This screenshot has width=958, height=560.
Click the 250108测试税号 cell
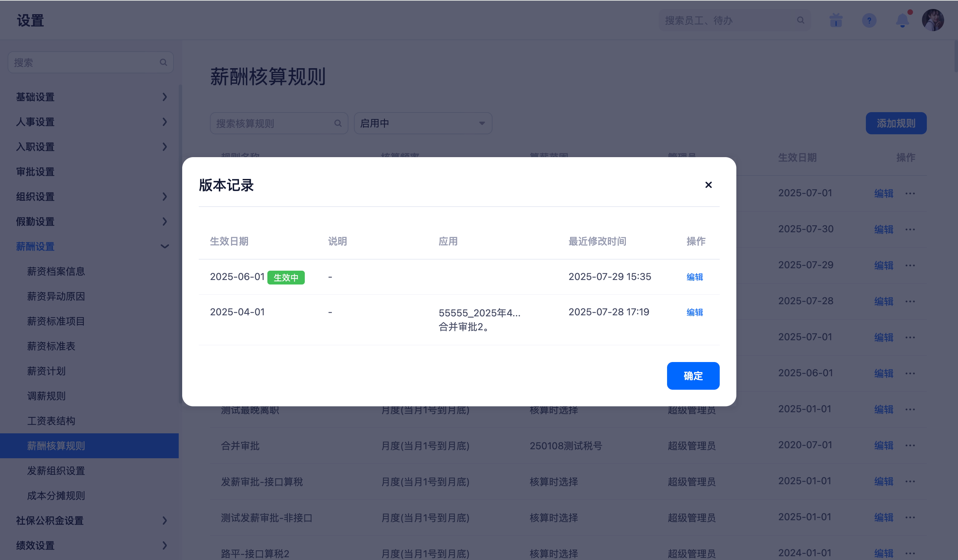(566, 446)
